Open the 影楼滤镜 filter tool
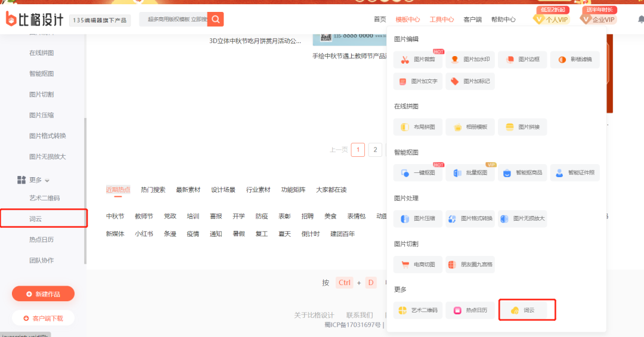The height and width of the screenshot is (337, 644). pyautogui.click(x=575, y=60)
